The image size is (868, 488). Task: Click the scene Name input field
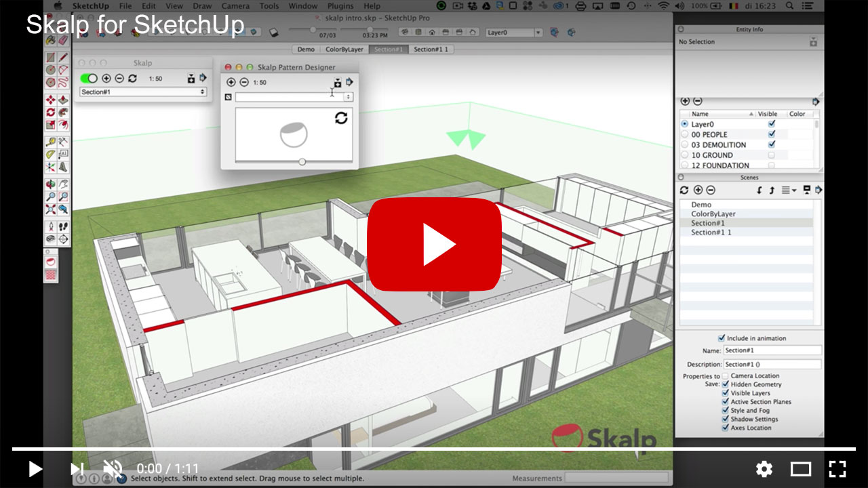(772, 350)
